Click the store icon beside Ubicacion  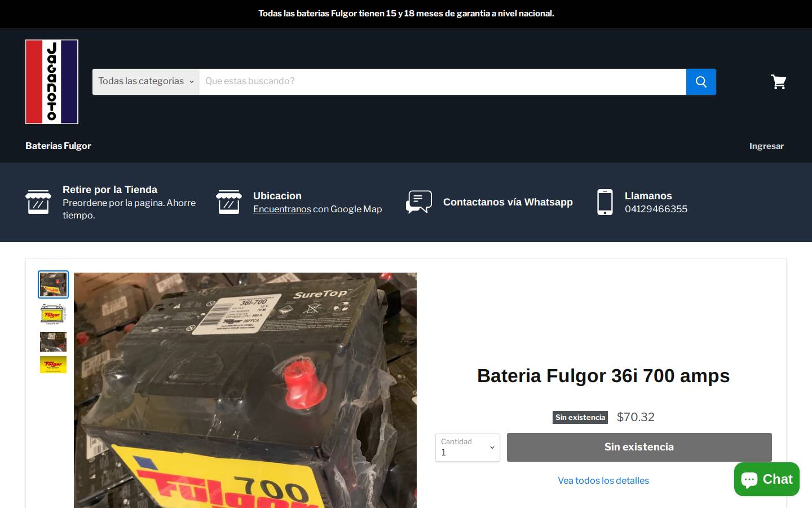click(x=229, y=202)
